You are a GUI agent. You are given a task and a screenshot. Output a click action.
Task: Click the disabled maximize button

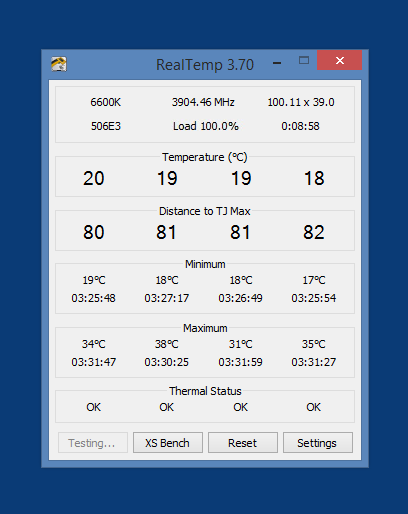tap(304, 60)
